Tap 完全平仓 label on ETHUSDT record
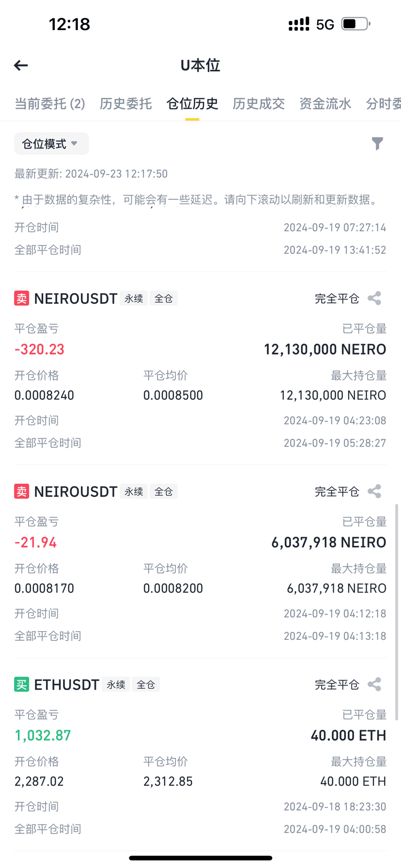This screenshot has height=868, width=401. point(337,684)
